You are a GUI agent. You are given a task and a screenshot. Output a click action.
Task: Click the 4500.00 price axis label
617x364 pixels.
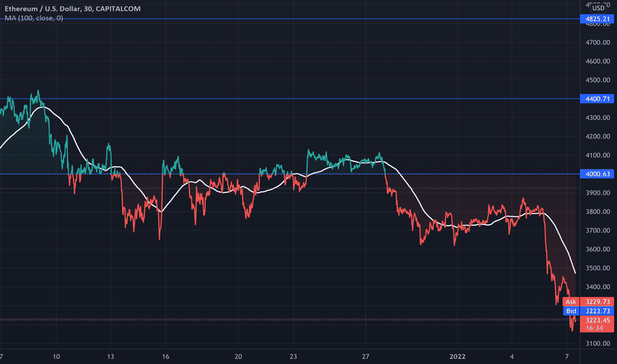(x=598, y=80)
